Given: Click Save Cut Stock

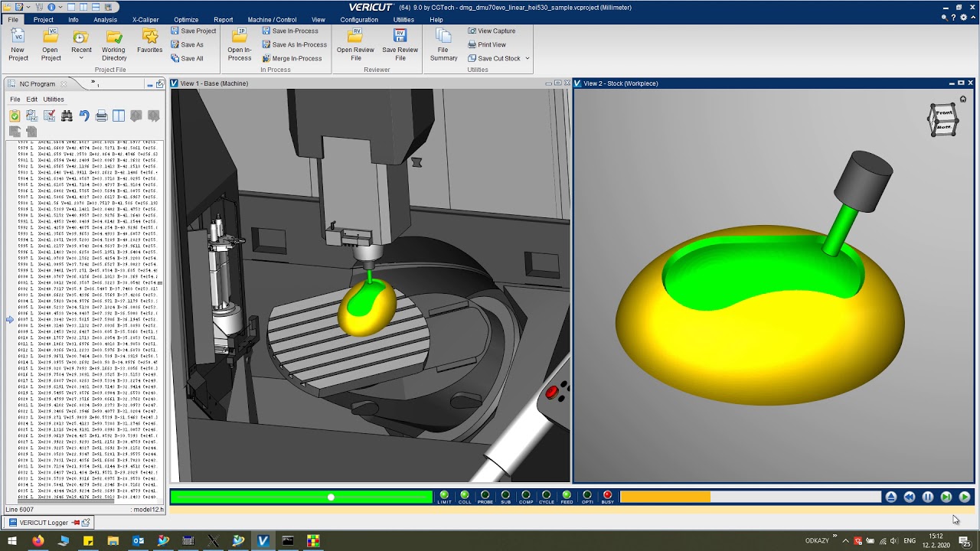Looking at the screenshot, I should (494, 58).
